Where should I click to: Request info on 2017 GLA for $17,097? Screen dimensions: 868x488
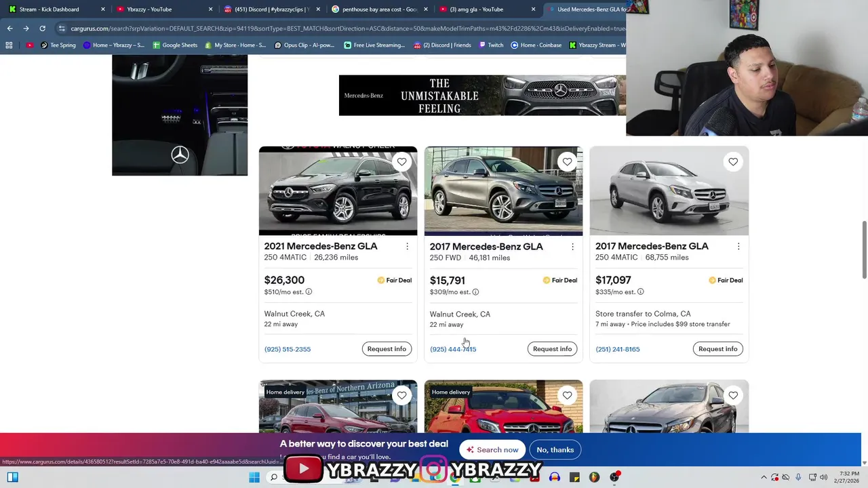tap(717, 349)
